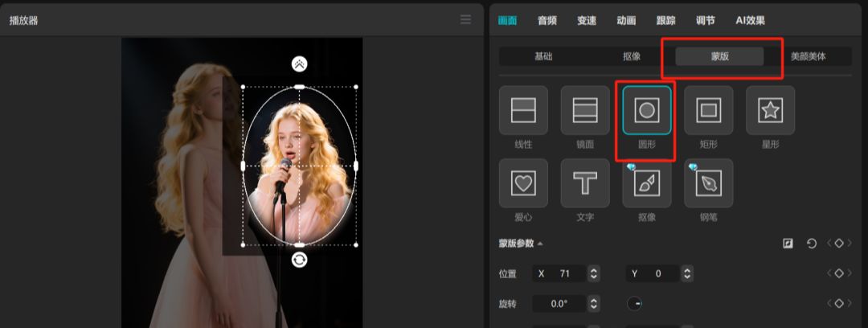This screenshot has width=868, height=328.
Task: Click the mask invert icon
Action: pyautogui.click(x=788, y=244)
